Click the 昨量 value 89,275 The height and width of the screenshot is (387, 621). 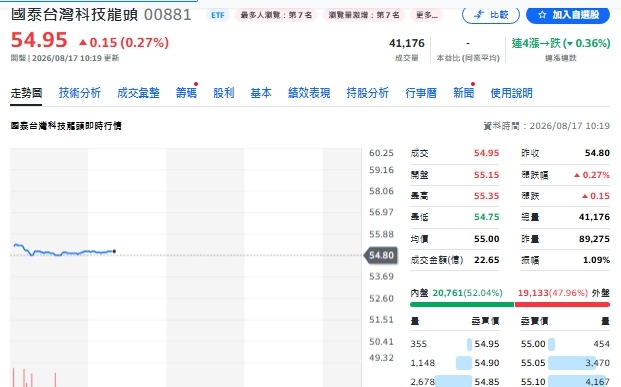click(594, 239)
